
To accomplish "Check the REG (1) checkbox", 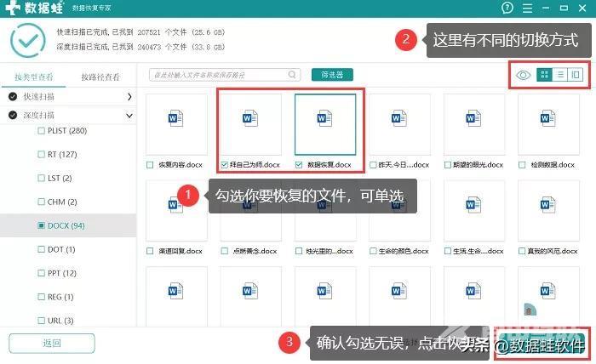I will pos(42,297).
